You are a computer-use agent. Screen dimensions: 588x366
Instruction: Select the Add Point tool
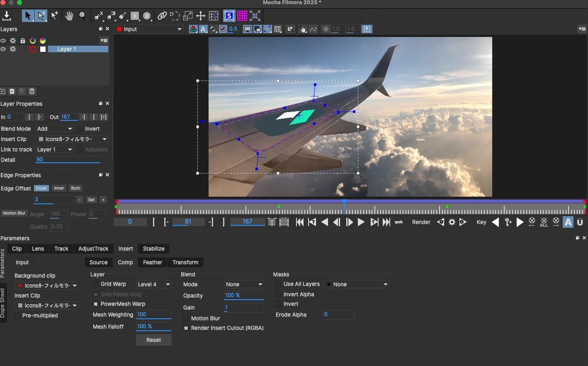point(54,16)
